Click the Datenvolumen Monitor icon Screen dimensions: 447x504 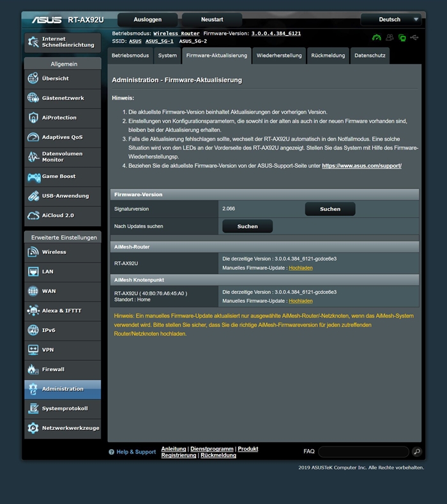(x=33, y=157)
